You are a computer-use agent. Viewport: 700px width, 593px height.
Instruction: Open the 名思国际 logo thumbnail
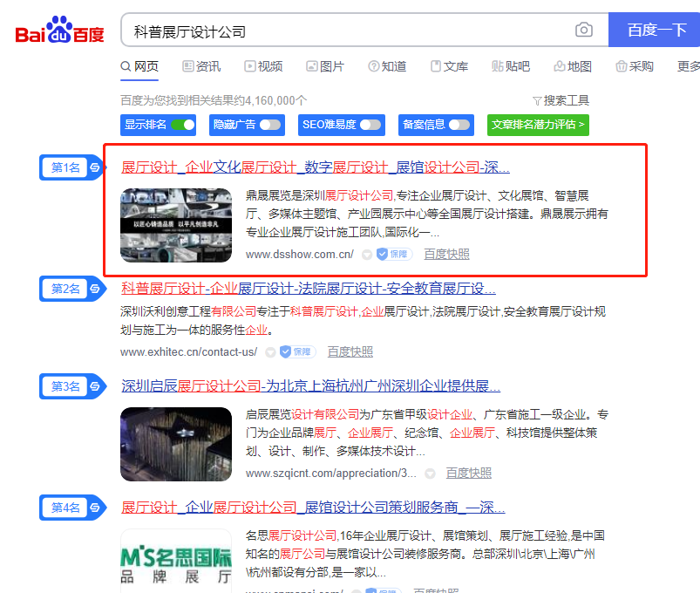click(176, 562)
